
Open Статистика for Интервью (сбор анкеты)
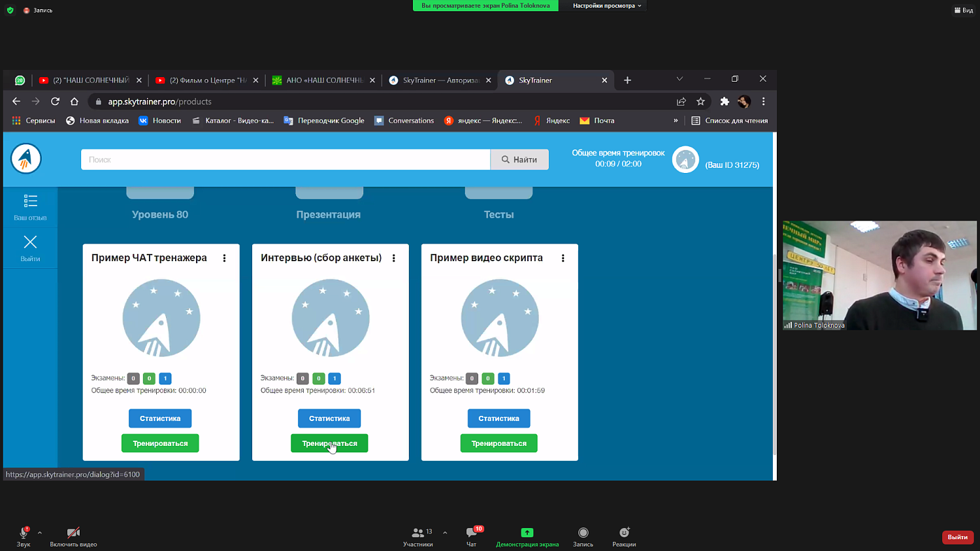(329, 418)
